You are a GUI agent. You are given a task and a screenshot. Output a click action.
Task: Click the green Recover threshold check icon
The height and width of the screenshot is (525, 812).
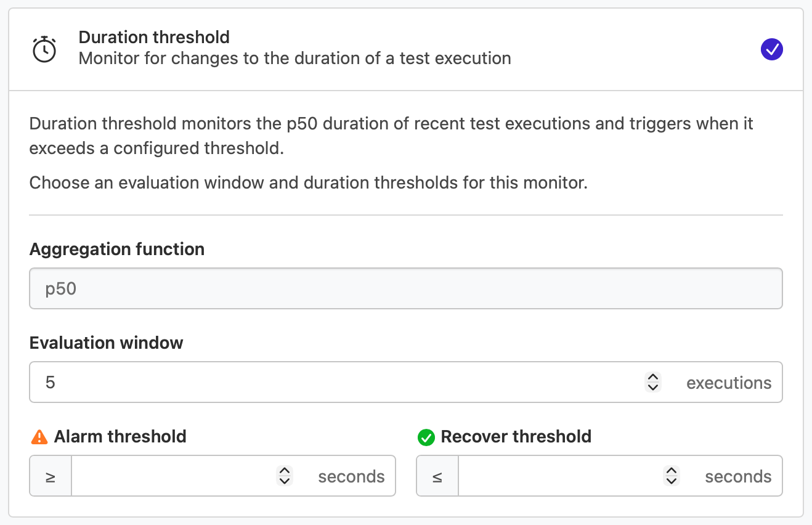pyautogui.click(x=425, y=436)
